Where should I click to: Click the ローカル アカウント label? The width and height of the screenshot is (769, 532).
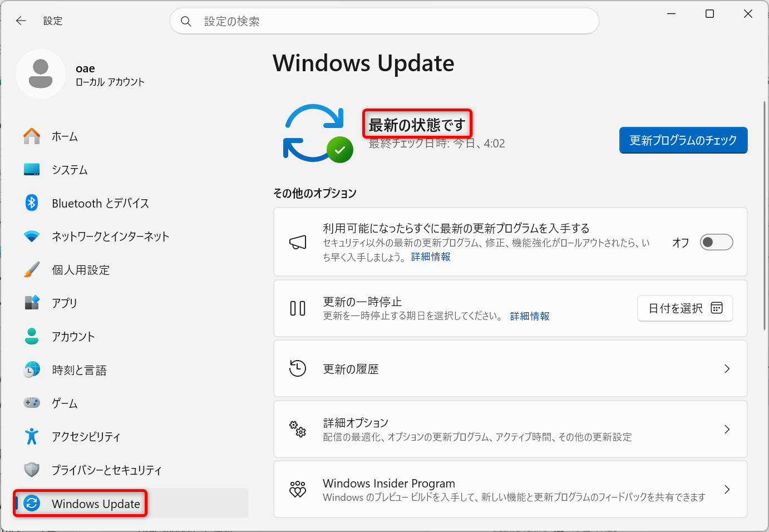click(110, 82)
